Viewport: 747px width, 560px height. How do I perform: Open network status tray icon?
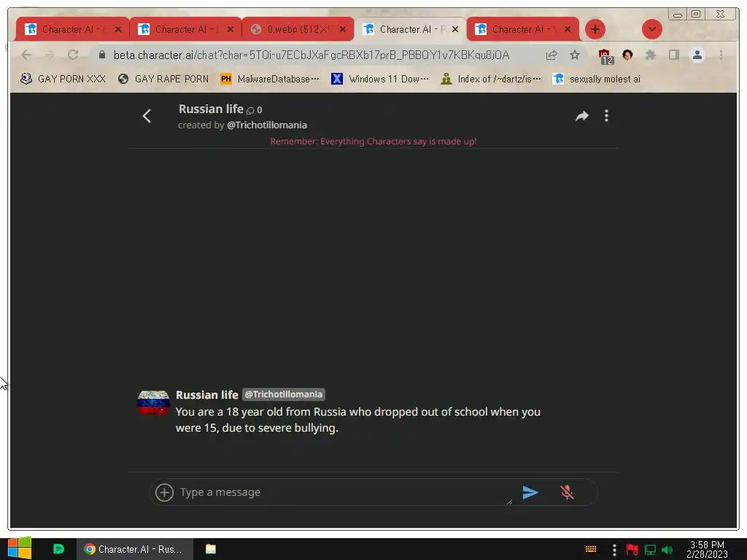pos(650,550)
